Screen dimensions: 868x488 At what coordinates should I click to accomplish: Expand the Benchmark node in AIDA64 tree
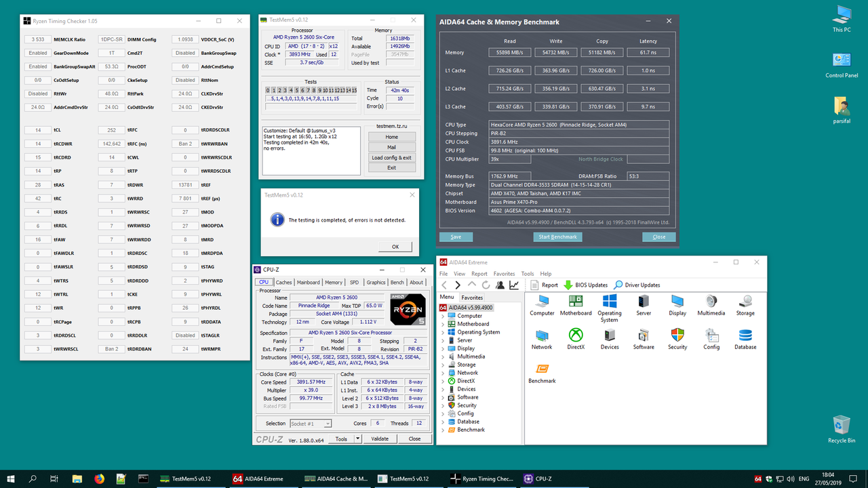tap(443, 430)
